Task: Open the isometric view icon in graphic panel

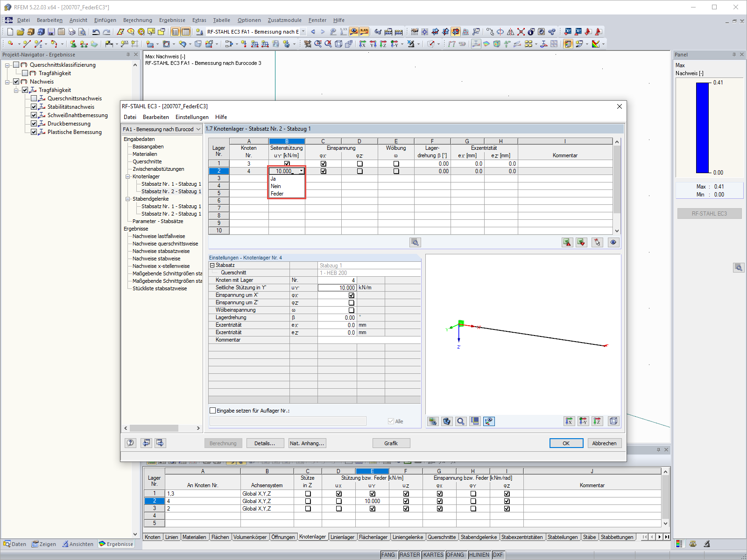Action: click(614, 421)
